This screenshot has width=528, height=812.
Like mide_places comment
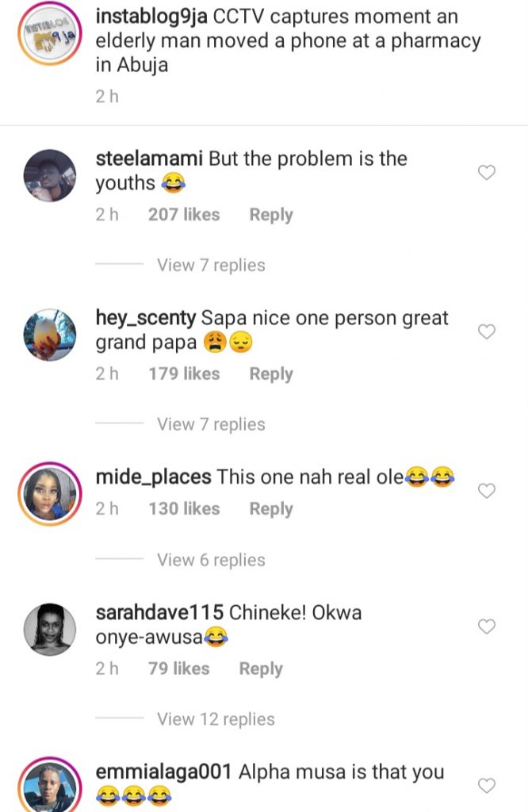coord(487,491)
